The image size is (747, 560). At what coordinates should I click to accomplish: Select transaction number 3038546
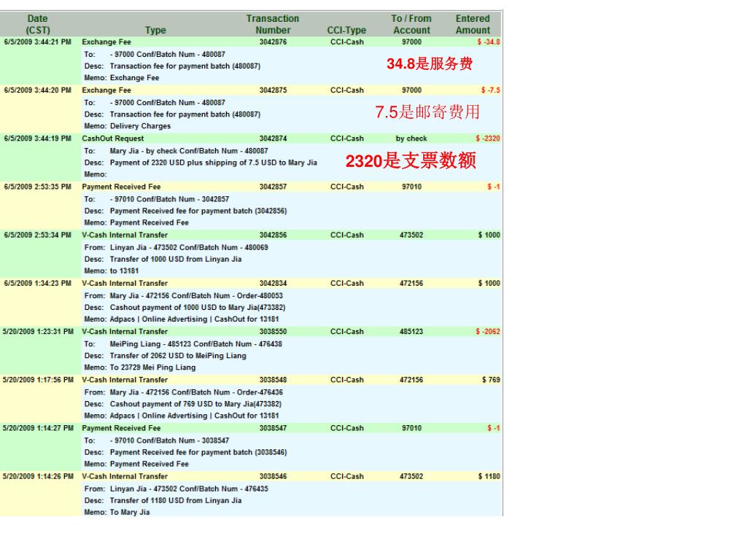[273, 476]
